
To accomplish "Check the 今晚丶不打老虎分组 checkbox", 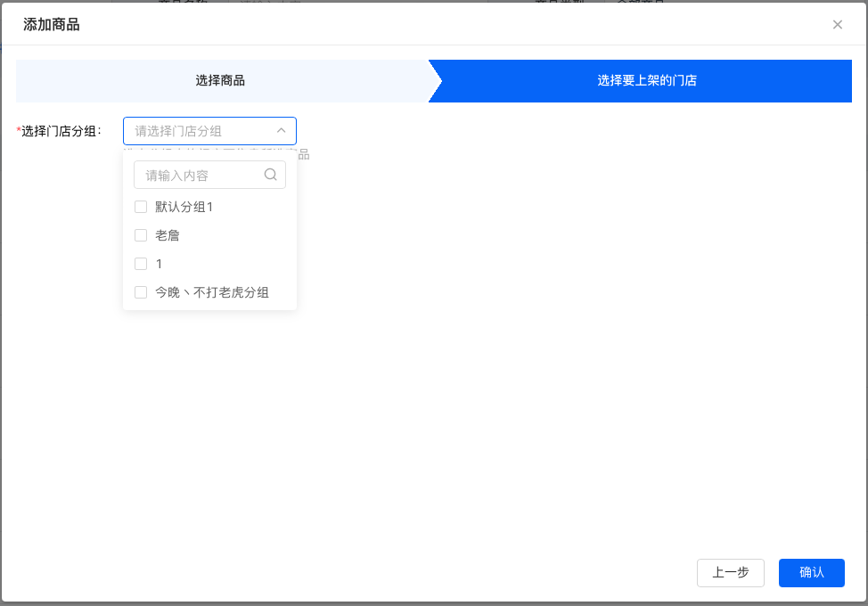I will click(141, 292).
